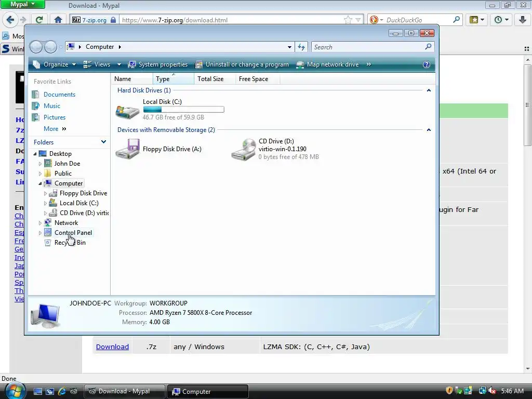The height and width of the screenshot is (399, 532).
Task: Click the browser page vertical scrollbar
Action: point(527,214)
